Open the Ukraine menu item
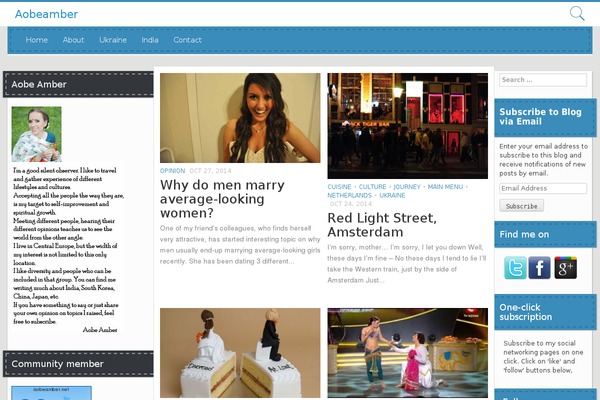 coord(113,40)
